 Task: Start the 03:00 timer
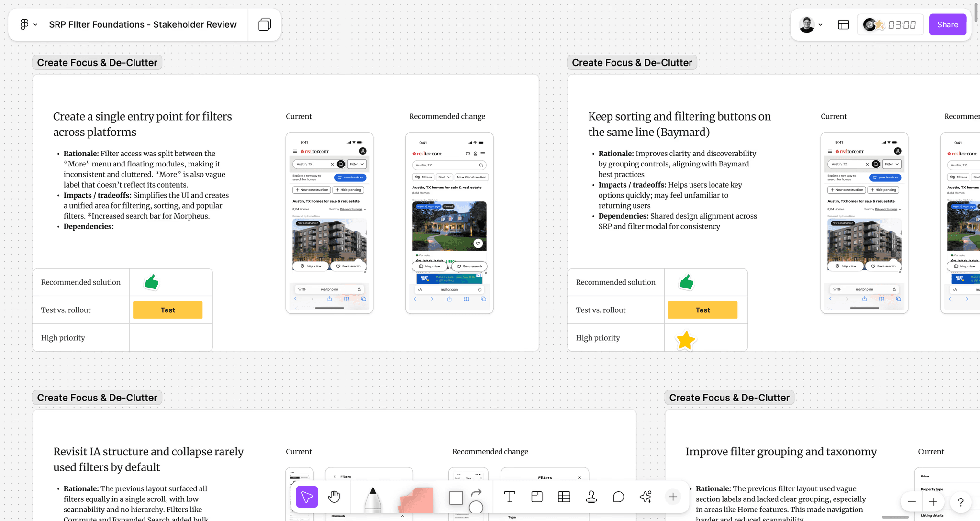[x=902, y=24]
